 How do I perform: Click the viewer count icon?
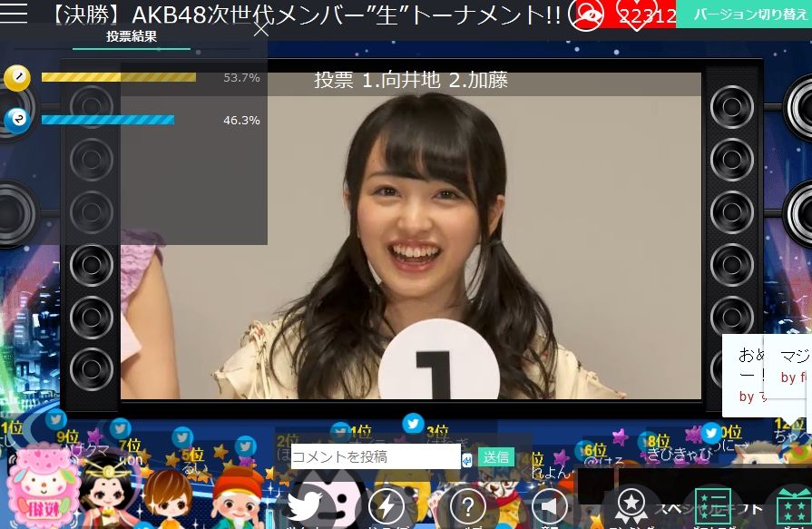(586, 15)
